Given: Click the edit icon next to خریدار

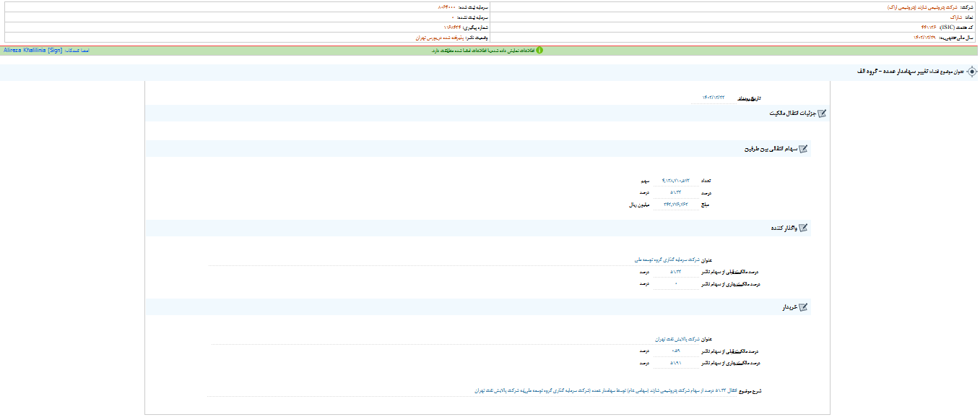Looking at the screenshot, I should (x=802, y=307).
